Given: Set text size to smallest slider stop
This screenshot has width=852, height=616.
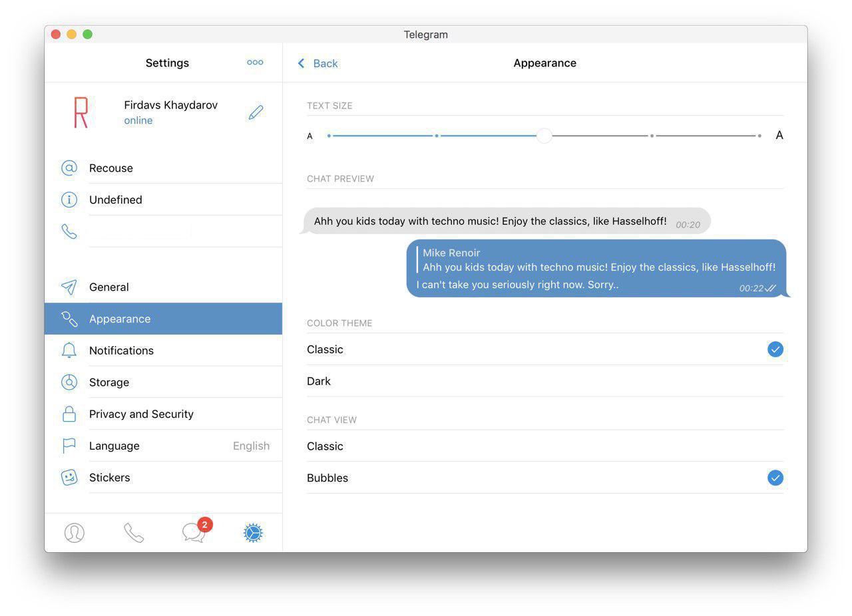Looking at the screenshot, I should (x=329, y=136).
